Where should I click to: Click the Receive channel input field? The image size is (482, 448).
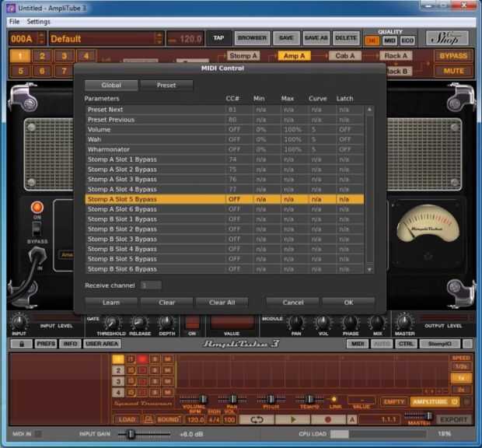point(151,285)
